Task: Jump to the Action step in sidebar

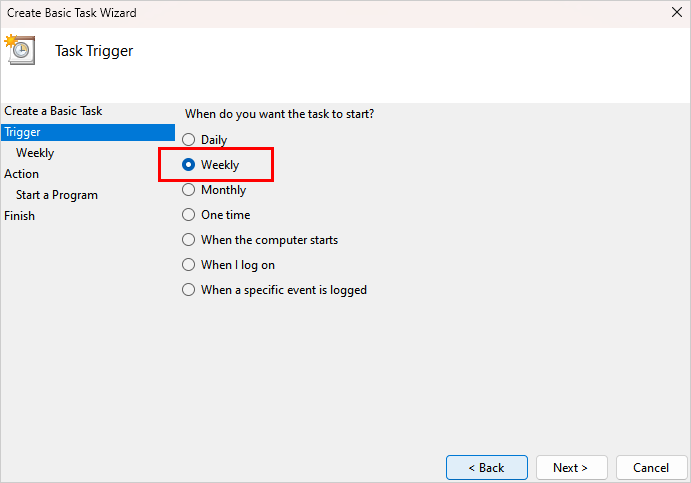Action: pos(22,174)
